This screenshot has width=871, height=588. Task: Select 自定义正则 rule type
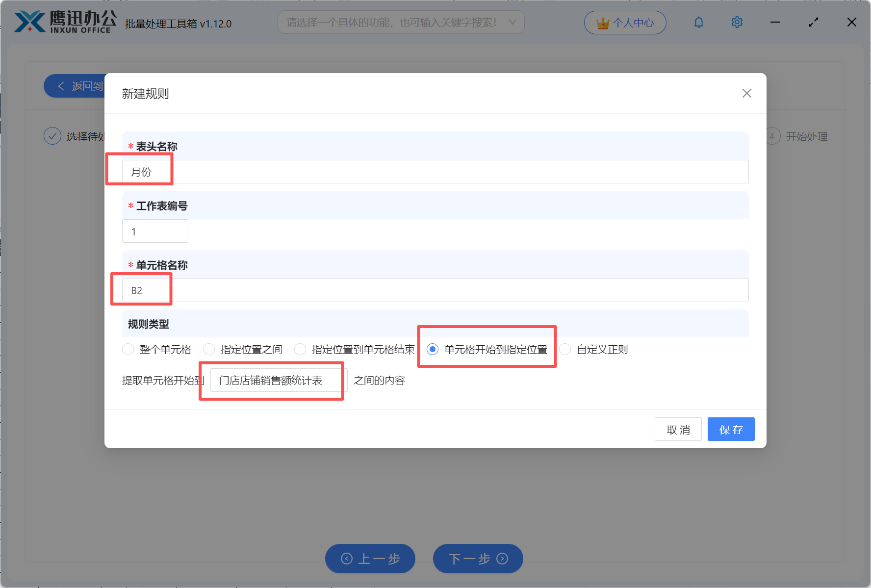pyautogui.click(x=564, y=349)
